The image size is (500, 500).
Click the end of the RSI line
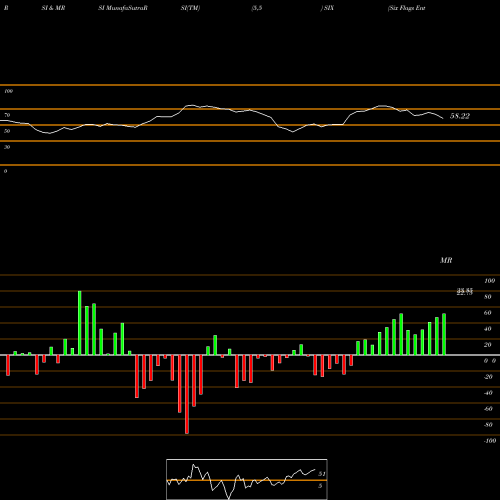tap(443, 118)
